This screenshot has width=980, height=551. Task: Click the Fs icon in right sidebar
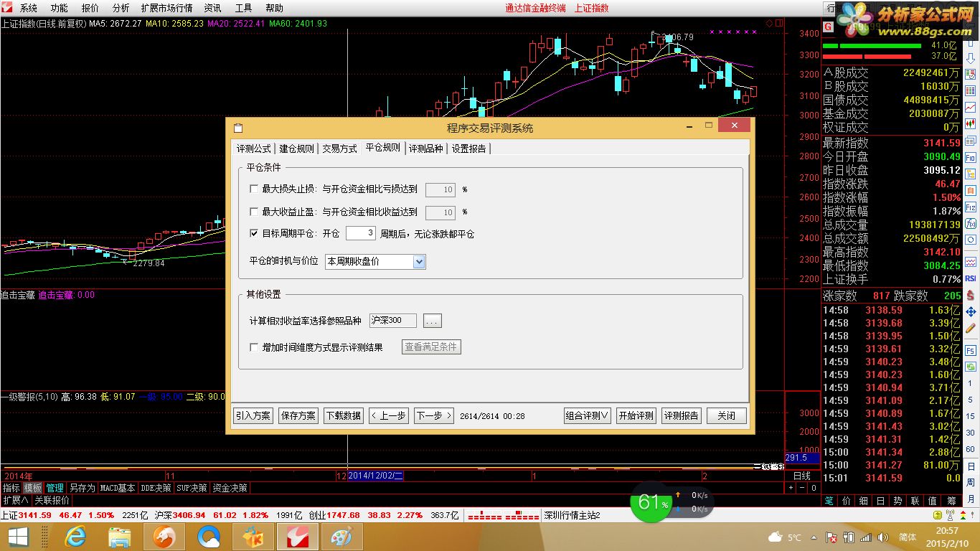coord(971,352)
